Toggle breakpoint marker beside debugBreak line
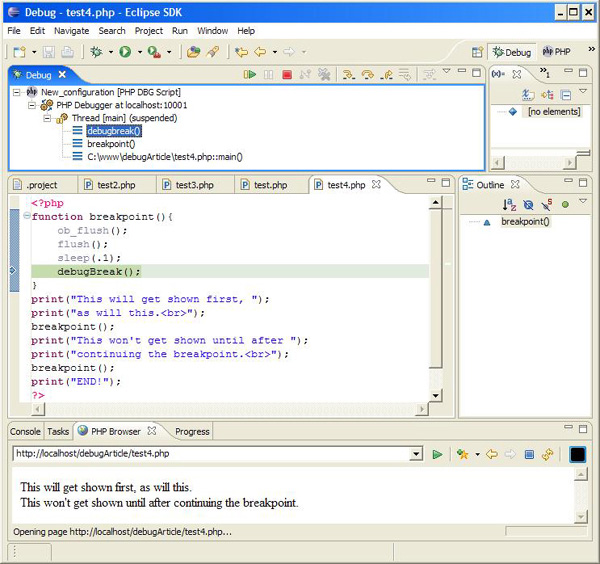The image size is (600, 564). 13,271
